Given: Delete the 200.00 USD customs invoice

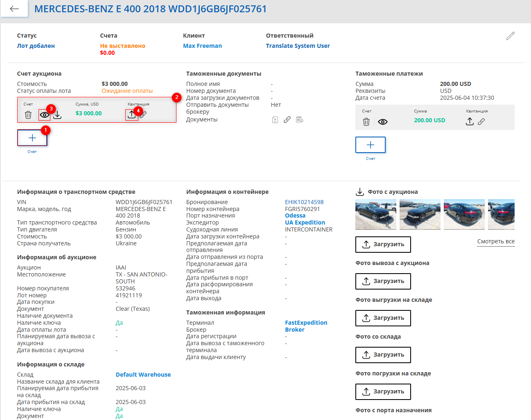Looking at the screenshot, I should click(366, 122).
